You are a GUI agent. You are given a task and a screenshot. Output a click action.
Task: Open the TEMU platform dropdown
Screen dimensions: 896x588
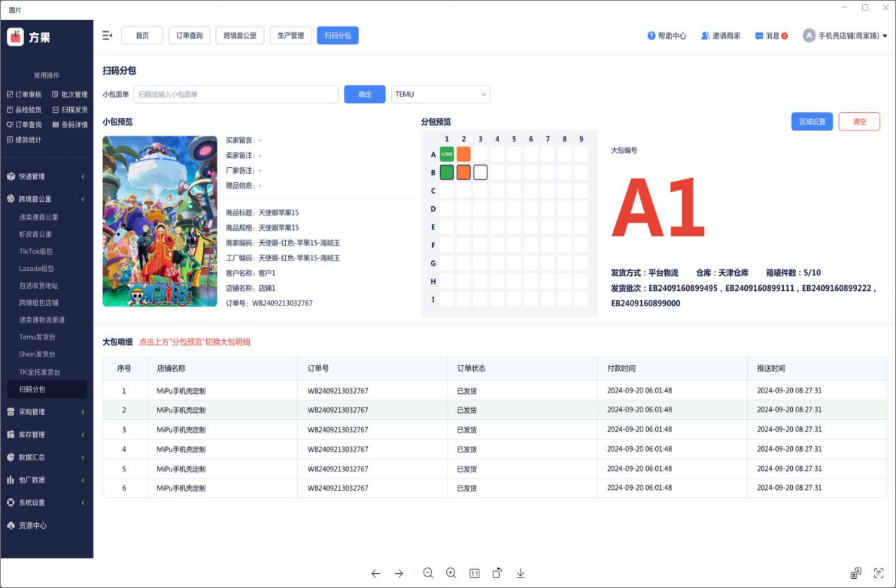coord(441,94)
